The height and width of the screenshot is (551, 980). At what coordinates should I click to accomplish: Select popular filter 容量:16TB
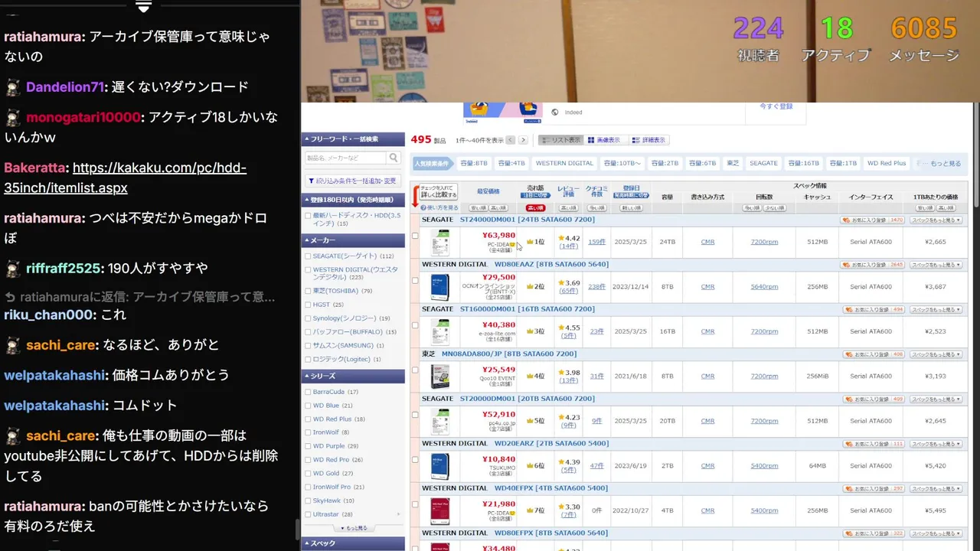pos(803,163)
